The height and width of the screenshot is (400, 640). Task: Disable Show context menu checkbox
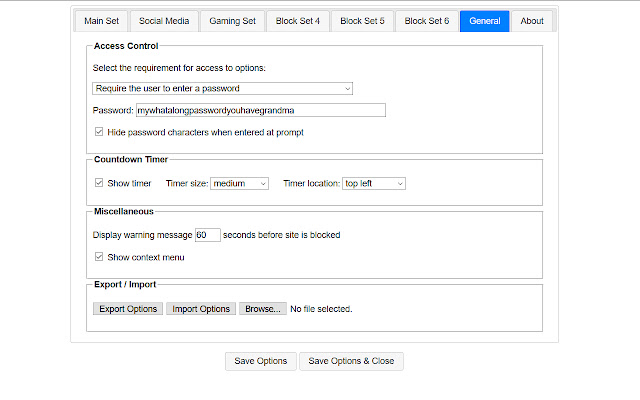tap(98, 257)
